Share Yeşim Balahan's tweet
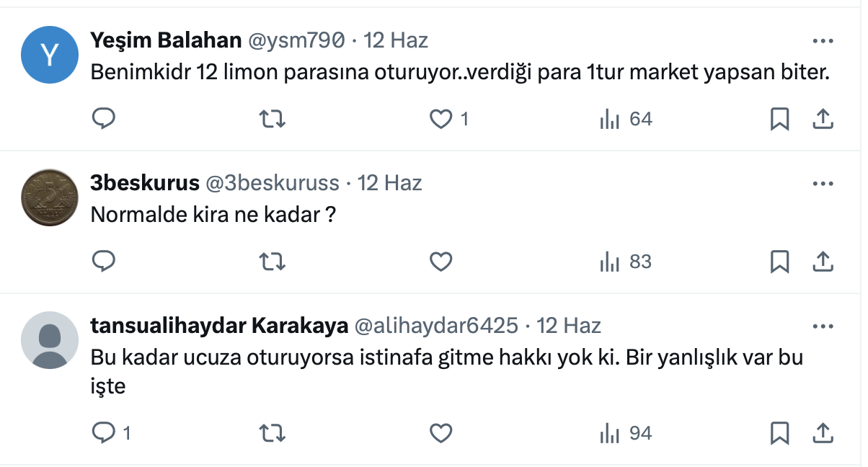This screenshot has width=868, height=467. [x=823, y=119]
